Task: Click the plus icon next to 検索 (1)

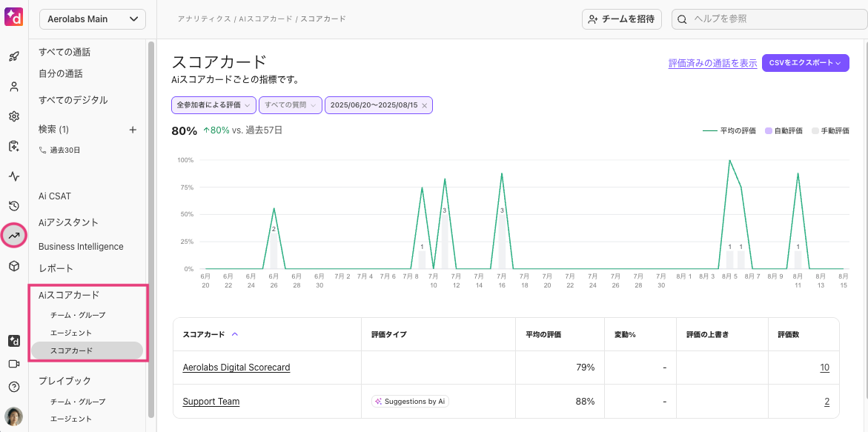Action: click(x=132, y=130)
